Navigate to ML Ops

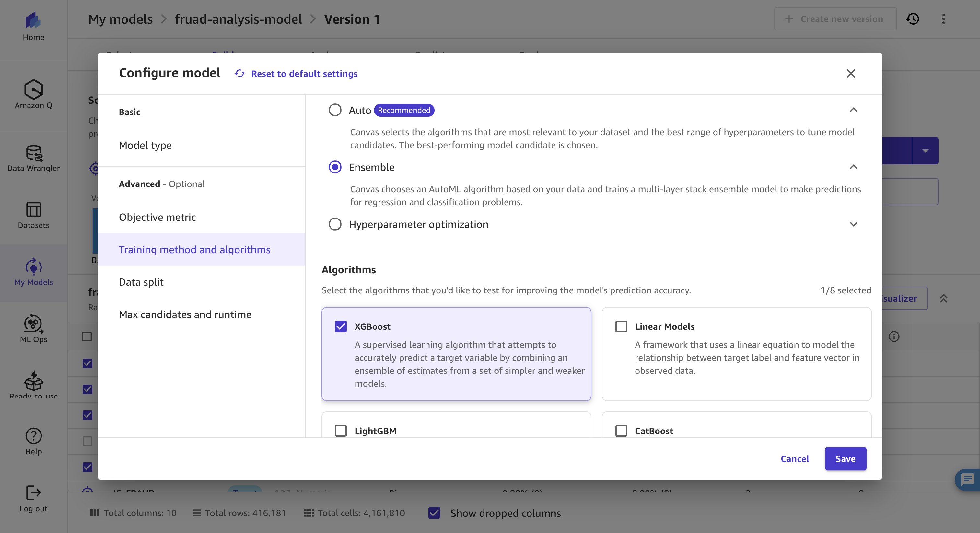33,329
